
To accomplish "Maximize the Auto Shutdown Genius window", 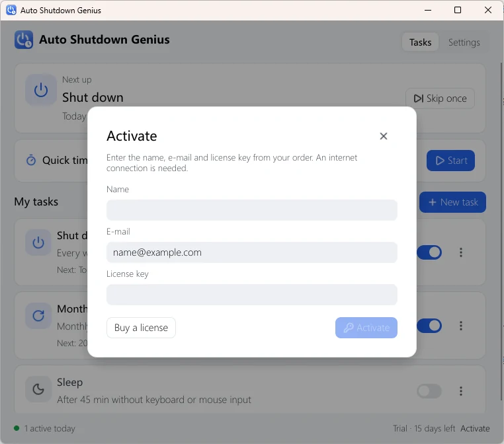I will point(458,11).
